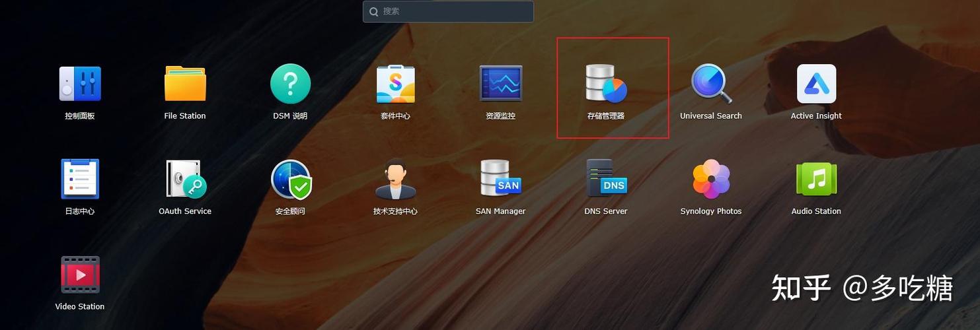Click the "日志中心" text label
The image size is (980, 330).
coord(80,211)
